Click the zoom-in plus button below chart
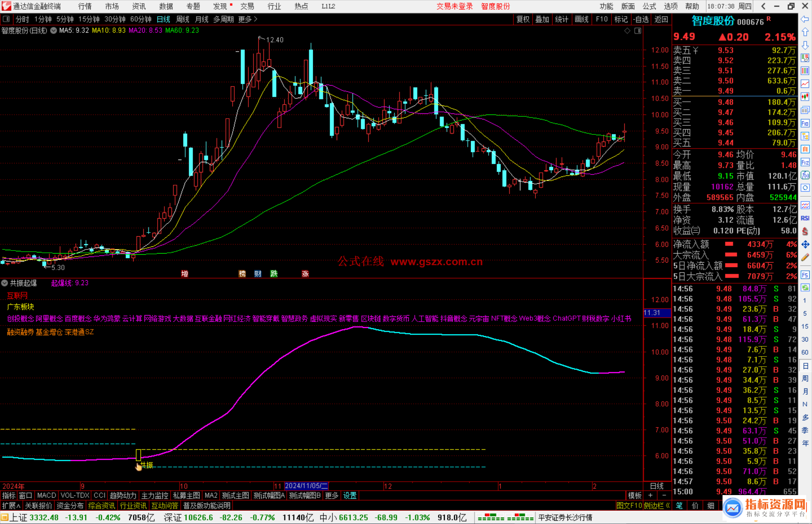This screenshot has width=812, height=524. 650,495
